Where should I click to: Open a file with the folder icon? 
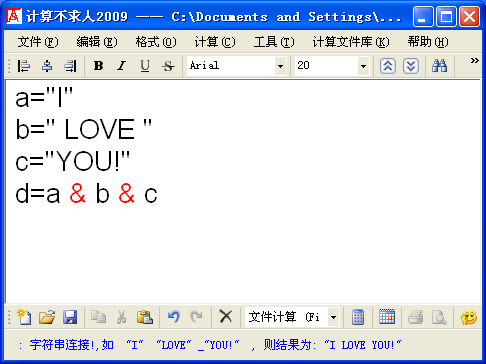47,317
